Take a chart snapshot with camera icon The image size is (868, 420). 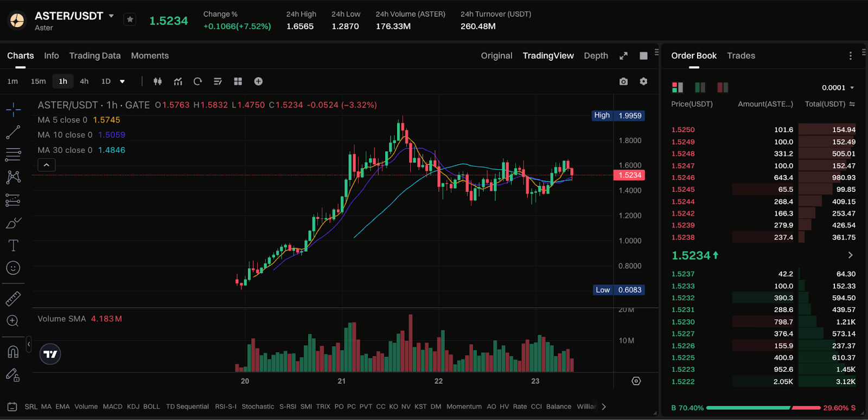[623, 81]
